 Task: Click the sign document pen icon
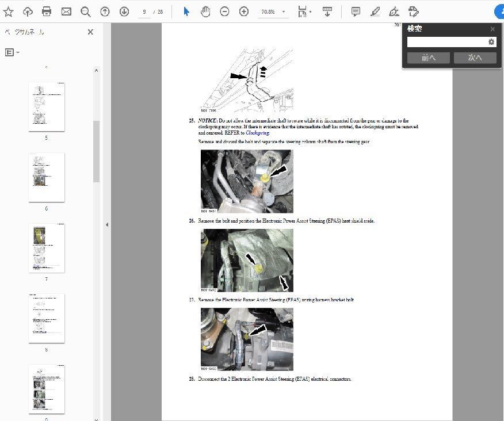coord(394,12)
